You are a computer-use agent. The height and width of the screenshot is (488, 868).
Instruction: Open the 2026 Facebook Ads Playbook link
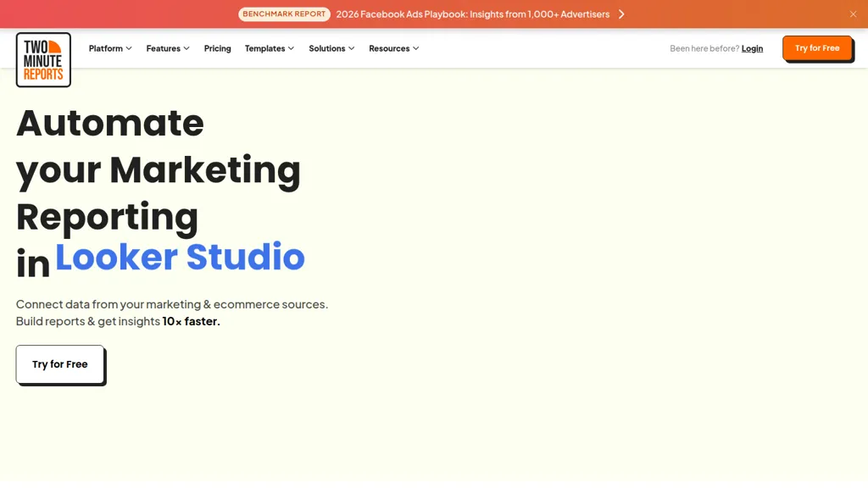[x=473, y=14]
